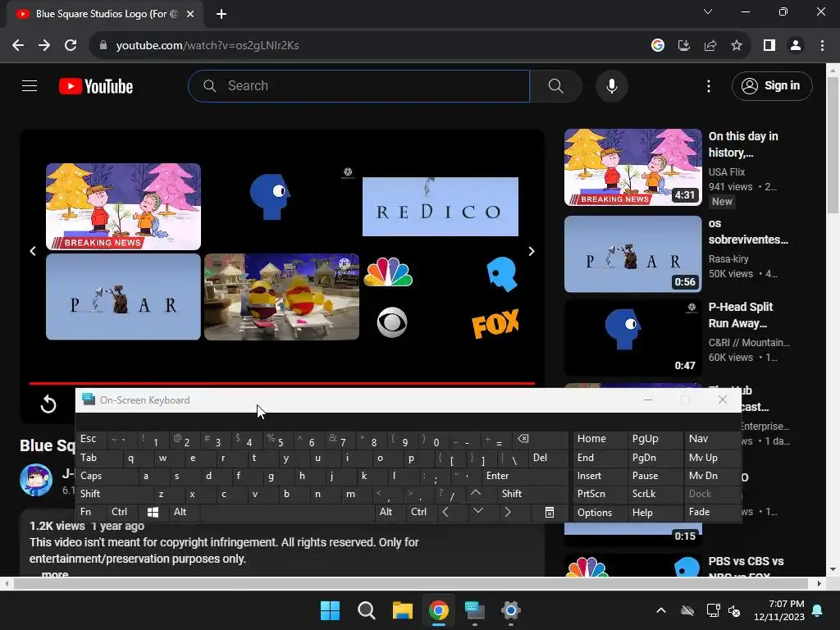Show hidden system tray icons chevron
Image resolution: width=840 pixels, height=630 pixels.
(x=661, y=610)
